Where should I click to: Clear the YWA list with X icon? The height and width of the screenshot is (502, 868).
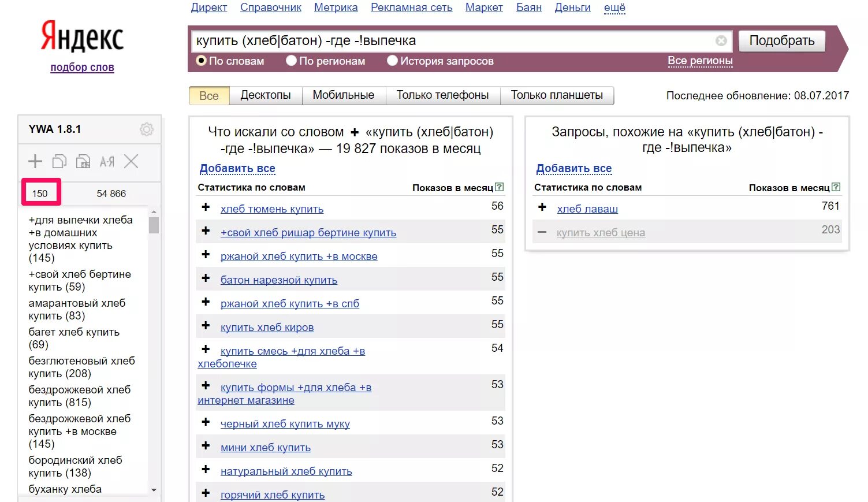coord(131,162)
